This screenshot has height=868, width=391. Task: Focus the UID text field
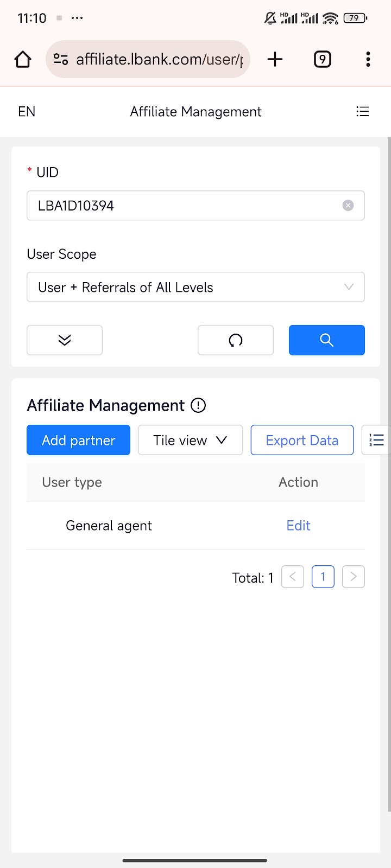[x=185, y=206]
